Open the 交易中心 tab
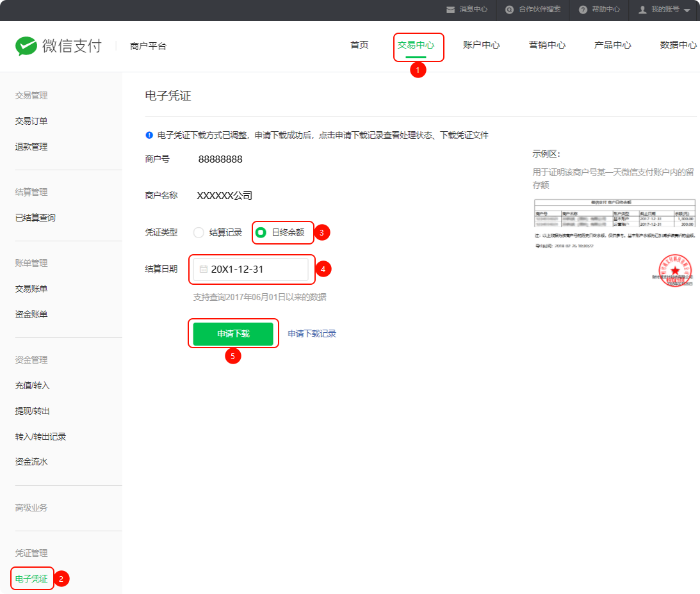 tap(416, 45)
